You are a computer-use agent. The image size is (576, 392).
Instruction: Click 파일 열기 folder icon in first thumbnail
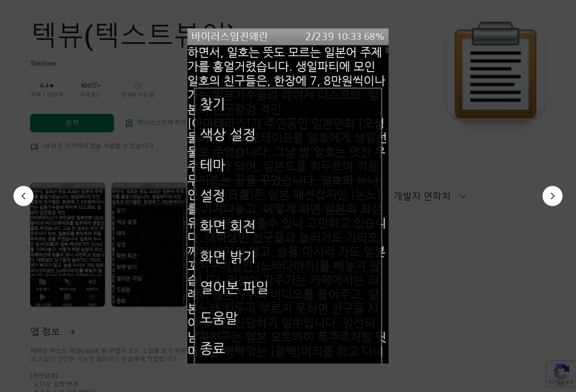pos(43,281)
